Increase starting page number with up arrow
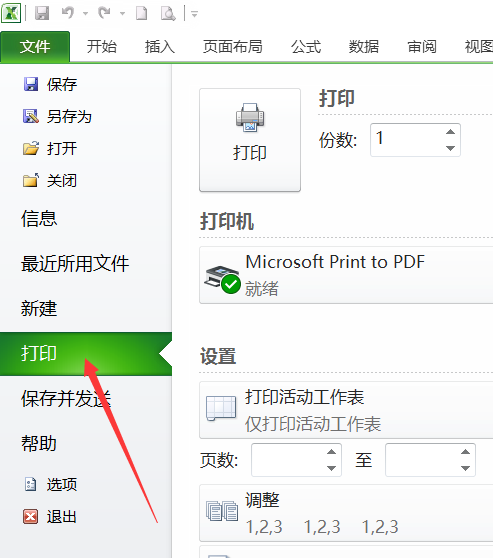 coord(331,452)
